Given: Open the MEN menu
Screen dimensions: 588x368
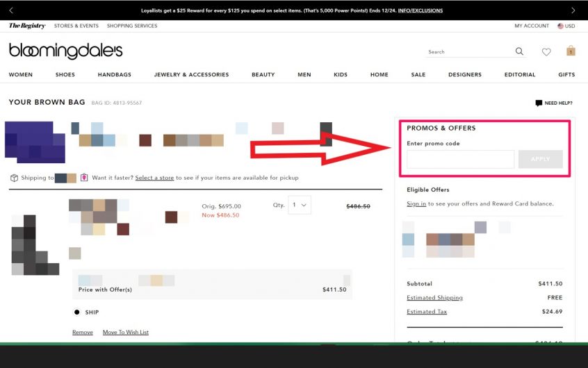Looking at the screenshot, I should click(304, 74).
